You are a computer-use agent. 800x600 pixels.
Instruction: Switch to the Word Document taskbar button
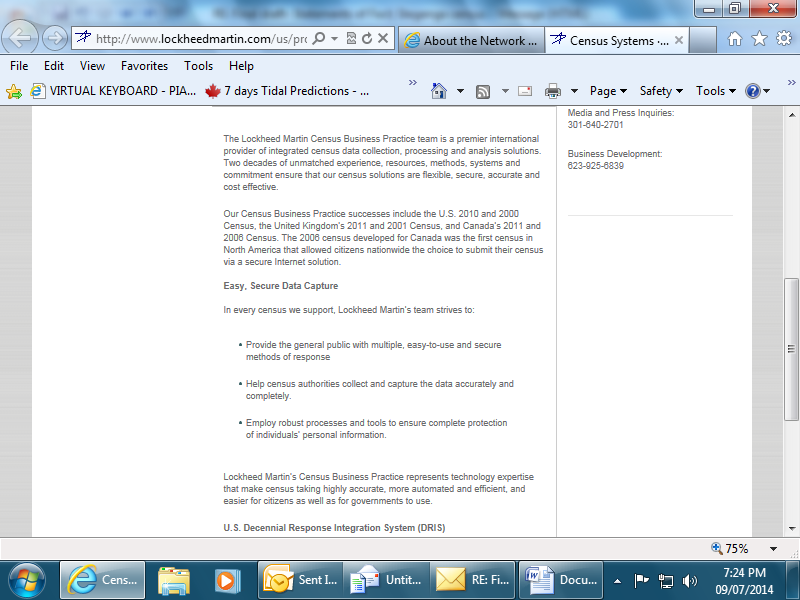click(561, 580)
